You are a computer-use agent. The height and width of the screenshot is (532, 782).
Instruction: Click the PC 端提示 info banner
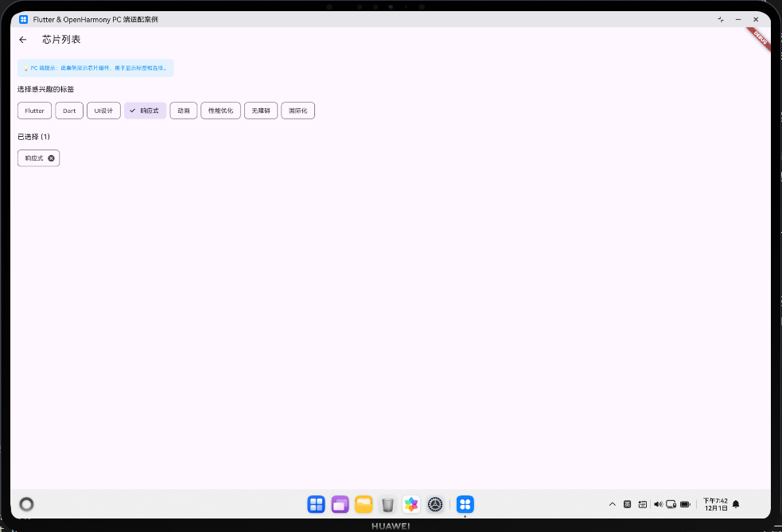click(x=95, y=68)
